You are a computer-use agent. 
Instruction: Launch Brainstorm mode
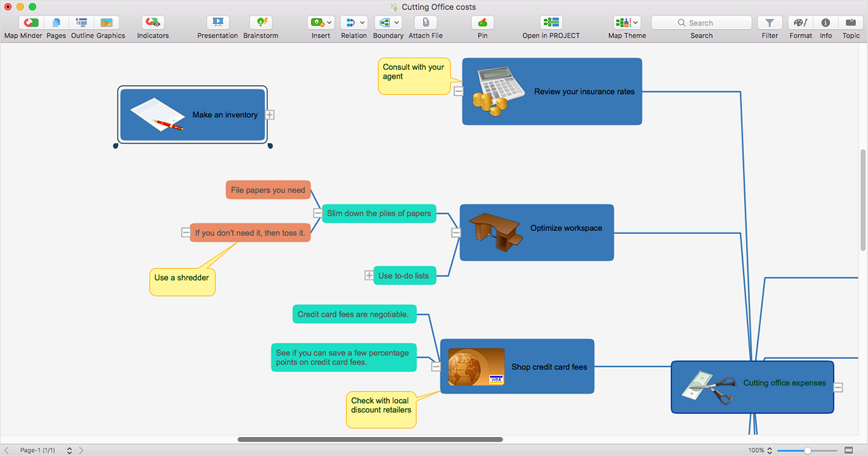tap(261, 23)
